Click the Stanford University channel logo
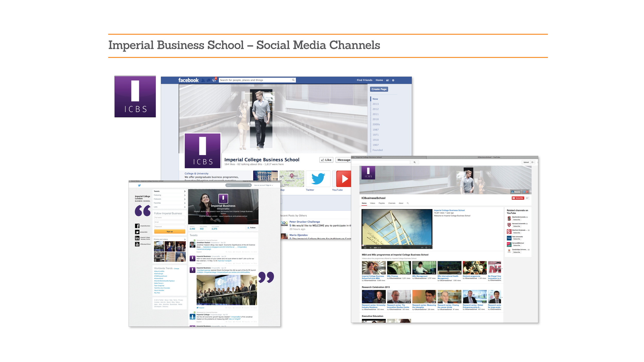 tap(509, 218)
